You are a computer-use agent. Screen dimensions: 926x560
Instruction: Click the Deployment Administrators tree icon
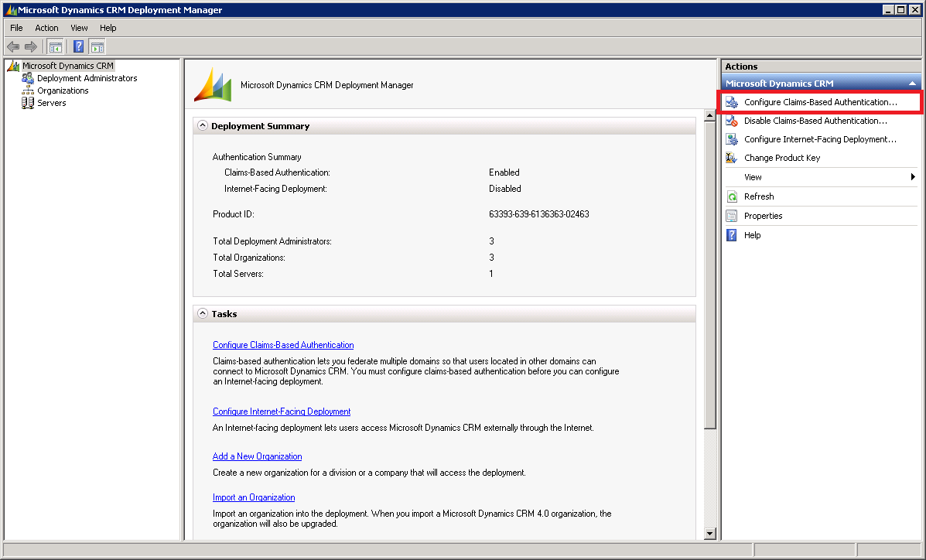pos(28,78)
